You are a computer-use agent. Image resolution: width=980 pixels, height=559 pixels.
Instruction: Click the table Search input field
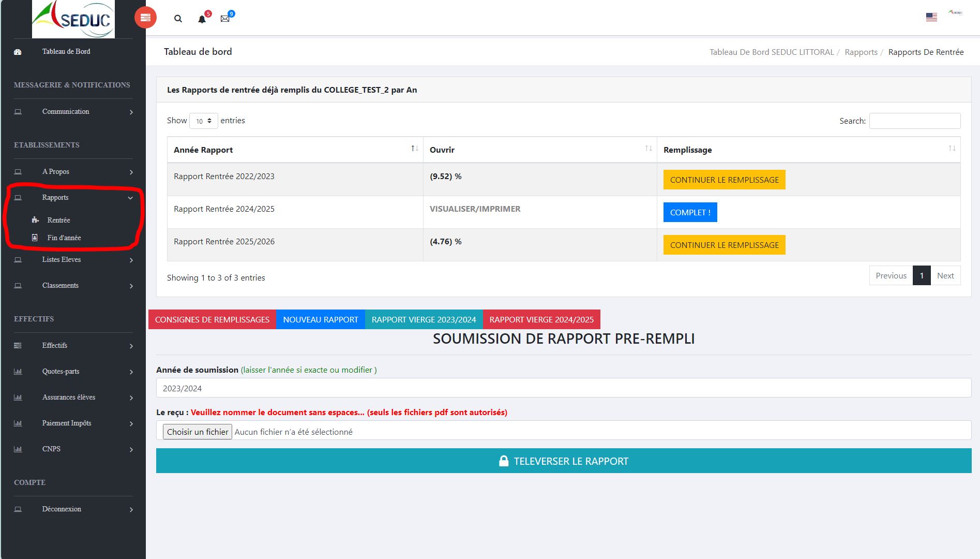click(914, 121)
